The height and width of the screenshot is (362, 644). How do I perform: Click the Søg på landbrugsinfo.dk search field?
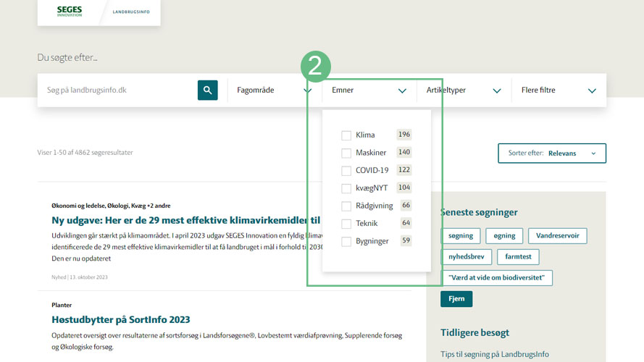(x=116, y=90)
